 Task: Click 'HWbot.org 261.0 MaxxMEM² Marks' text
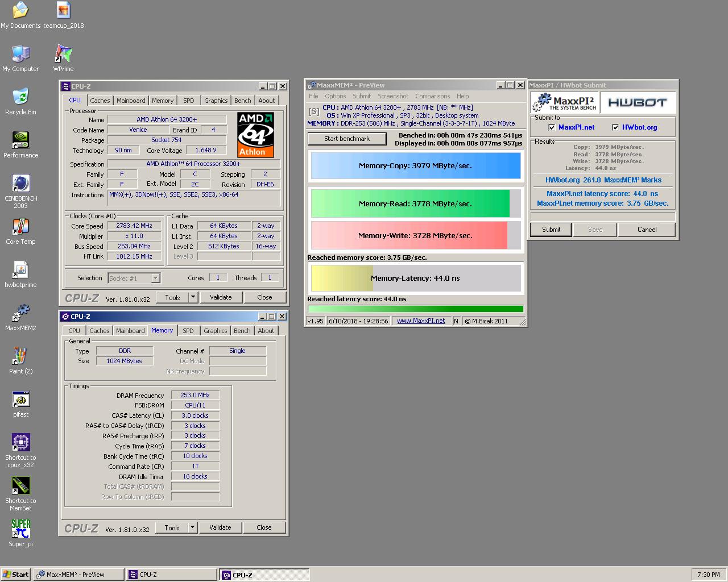coord(603,180)
